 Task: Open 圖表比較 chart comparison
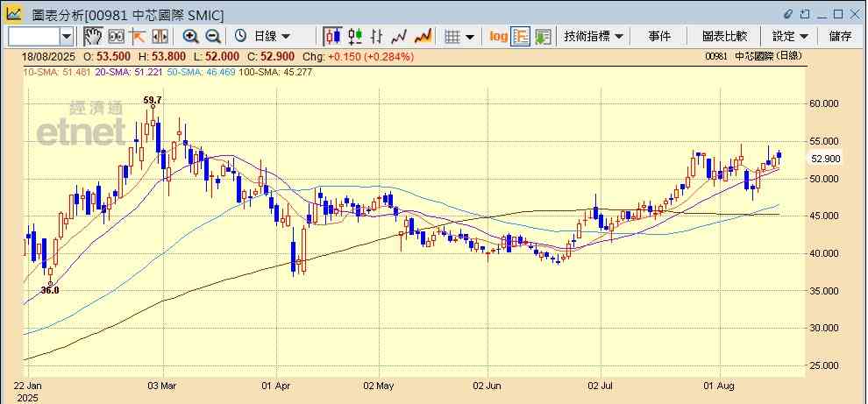point(724,37)
